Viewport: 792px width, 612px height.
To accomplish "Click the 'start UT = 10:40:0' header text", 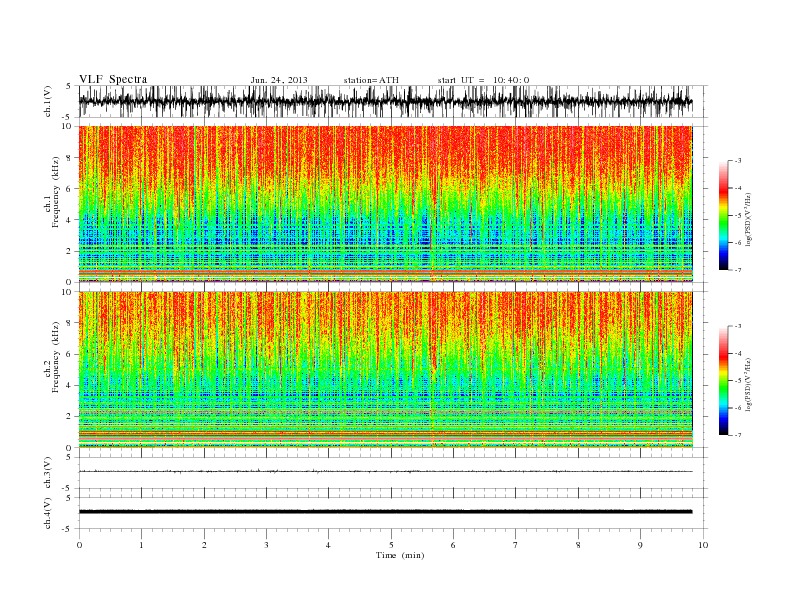I will [483, 80].
